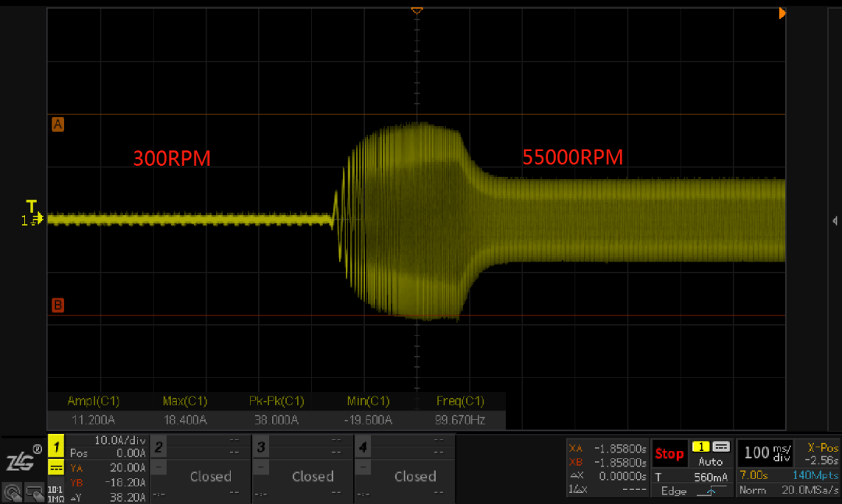Select the XB -1.85800s cursor readout
Image resolution: width=842 pixels, height=504 pixels.
[x=607, y=462]
